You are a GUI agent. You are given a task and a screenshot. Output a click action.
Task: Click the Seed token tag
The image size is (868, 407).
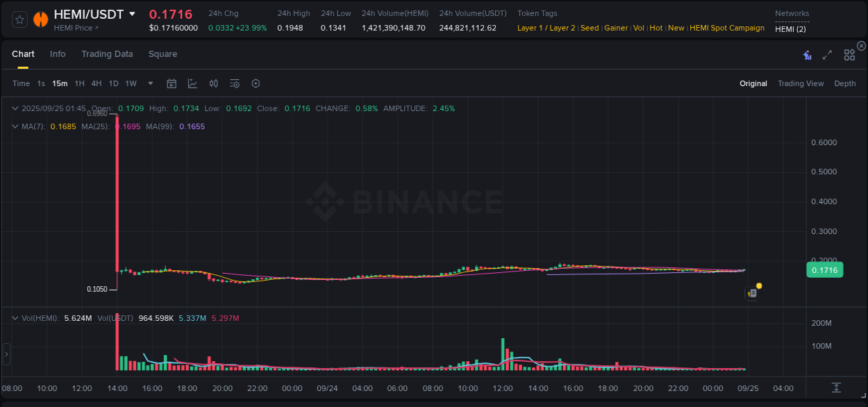(x=590, y=28)
